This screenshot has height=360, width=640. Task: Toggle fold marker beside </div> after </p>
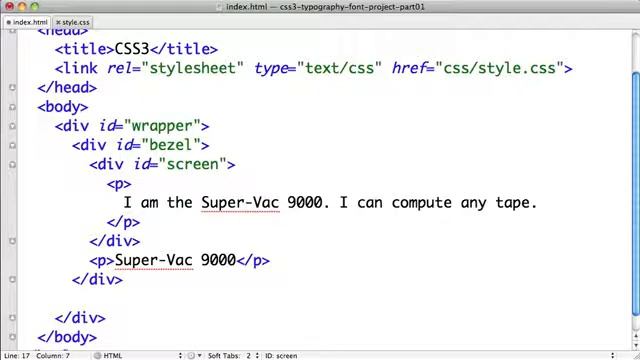[12, 241]
